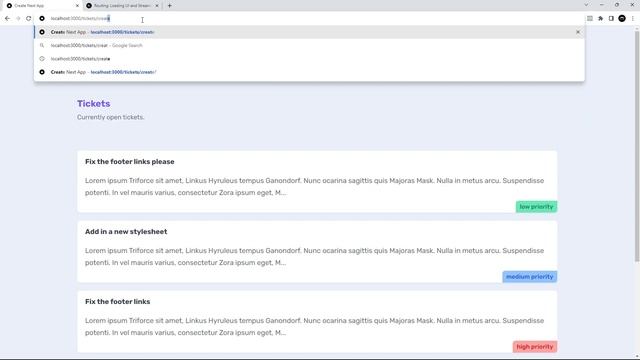Open a new tab with the plus icon
Image resolution: width=640 pixels, height=360 pixels.
(169, 6)
